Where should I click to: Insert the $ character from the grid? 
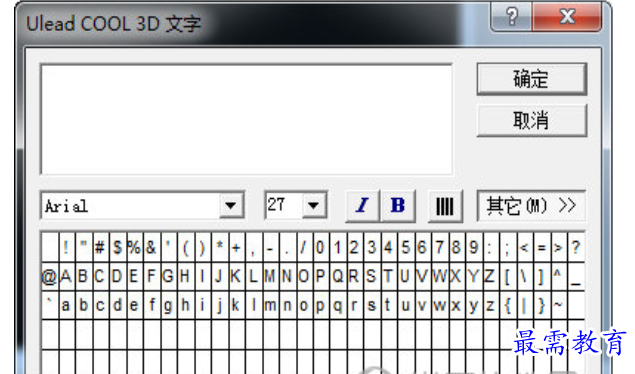point(117,247)
